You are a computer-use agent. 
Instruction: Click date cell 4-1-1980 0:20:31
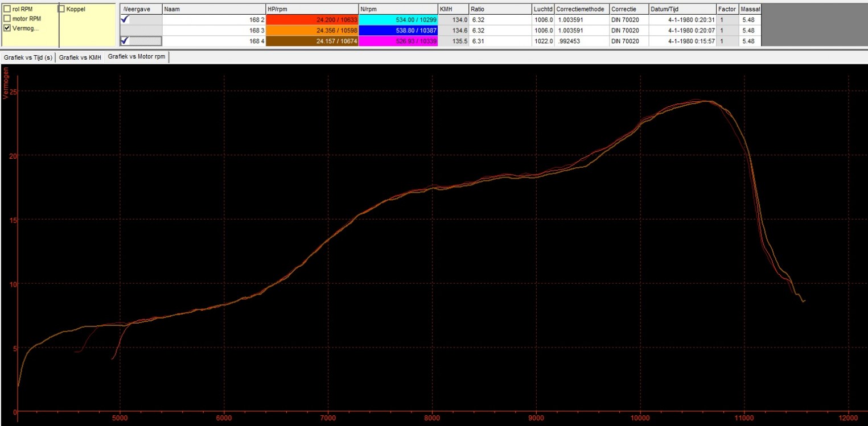682,19
